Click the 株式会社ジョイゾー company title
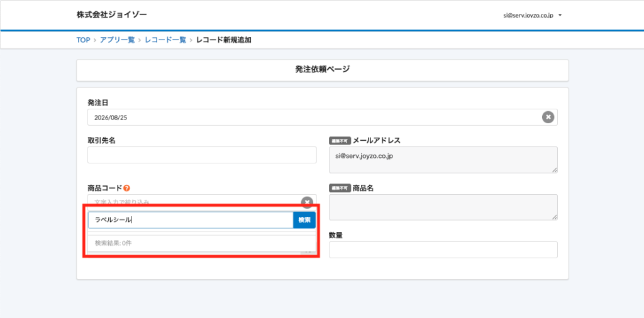The height and width of the screenshot is (318, 644). (x=112, y=15)
